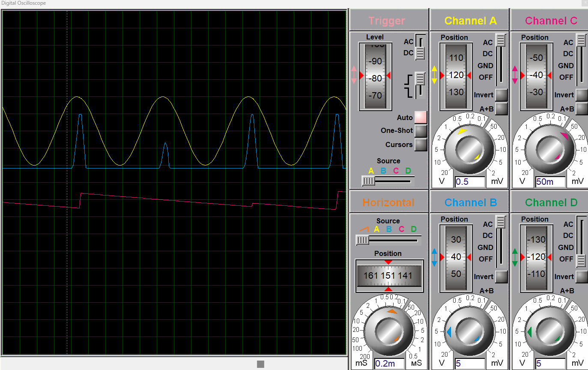Click the gray stop square below display
588x370 pixels.
[260, 364]
